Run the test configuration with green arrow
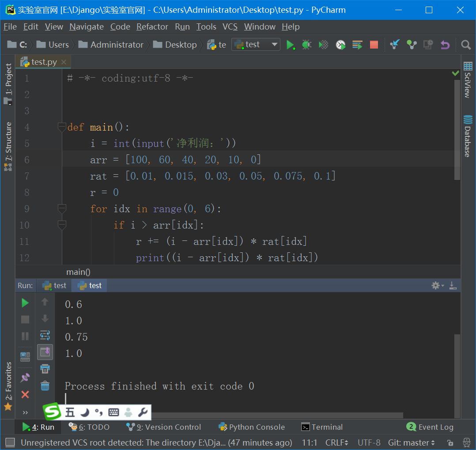The width and height of the screenshot is (476, 450). (x=291, y=45)
